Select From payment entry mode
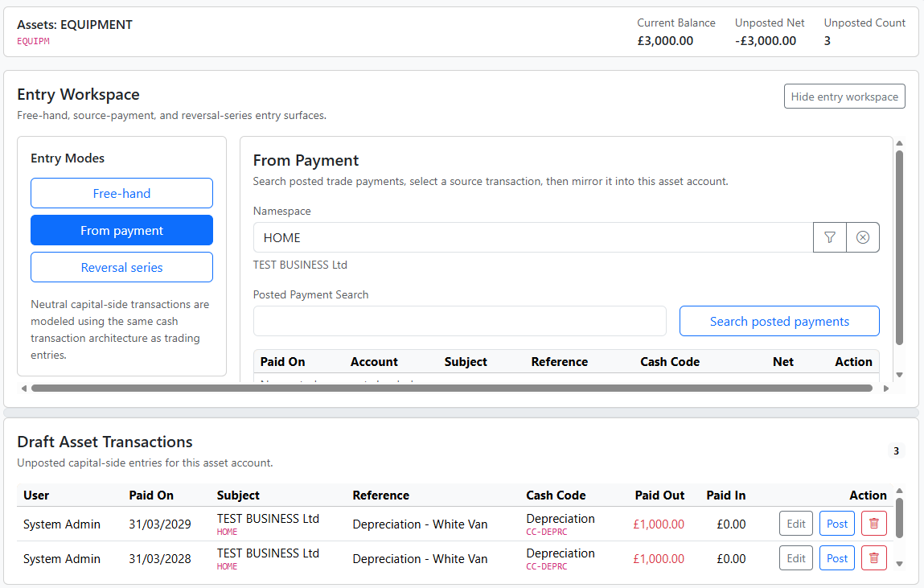 point(122,230)
